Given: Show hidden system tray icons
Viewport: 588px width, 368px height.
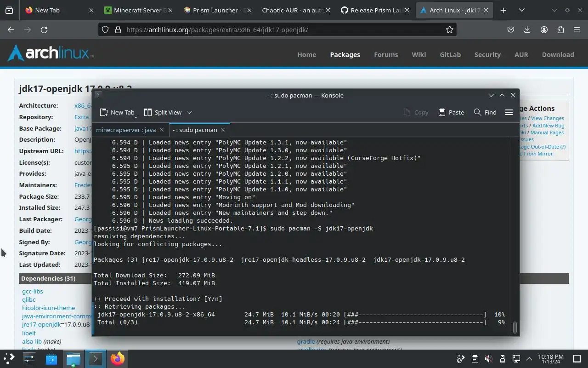Looking at the screenshot, I should [529, 359].
